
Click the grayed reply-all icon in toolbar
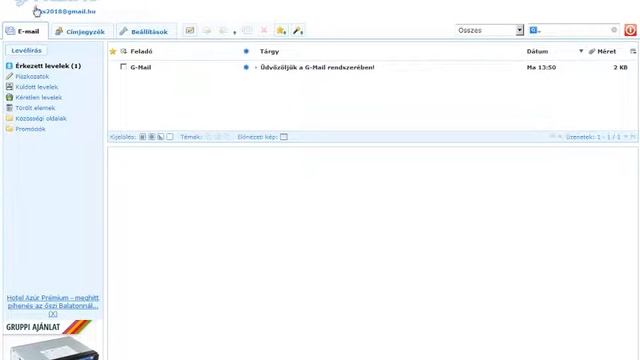tap(223, 31)
